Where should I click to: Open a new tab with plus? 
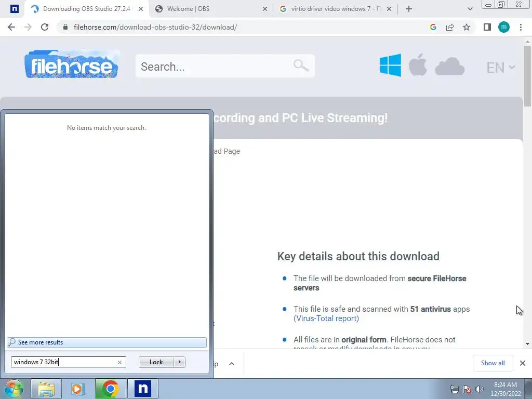tap(409, 9)
